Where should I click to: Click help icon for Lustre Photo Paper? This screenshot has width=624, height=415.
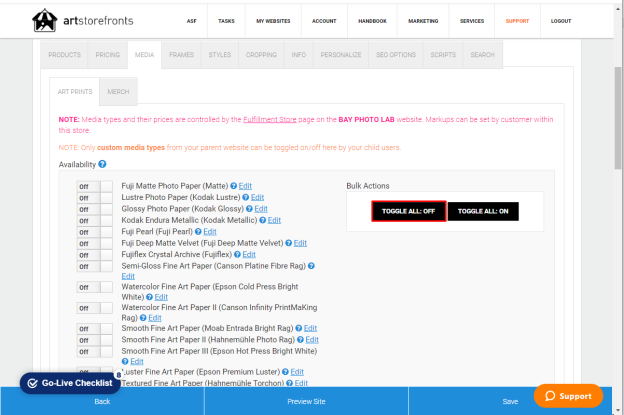(x=246, y=197)
